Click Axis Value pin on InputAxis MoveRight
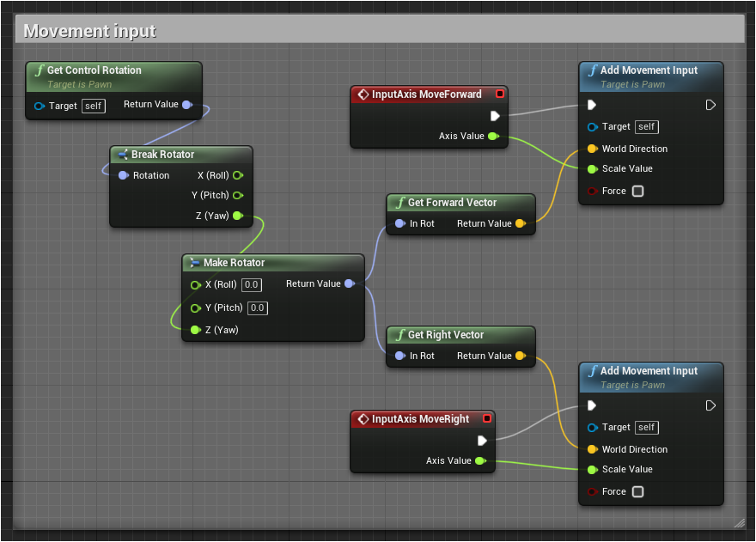The width and height of the screenshot is (756, 542). [x=479, y=461]
